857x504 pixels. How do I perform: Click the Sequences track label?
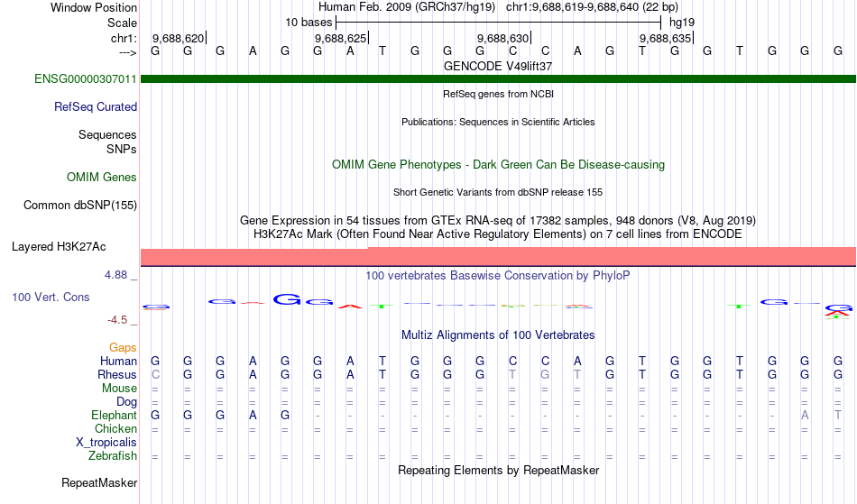107,135
